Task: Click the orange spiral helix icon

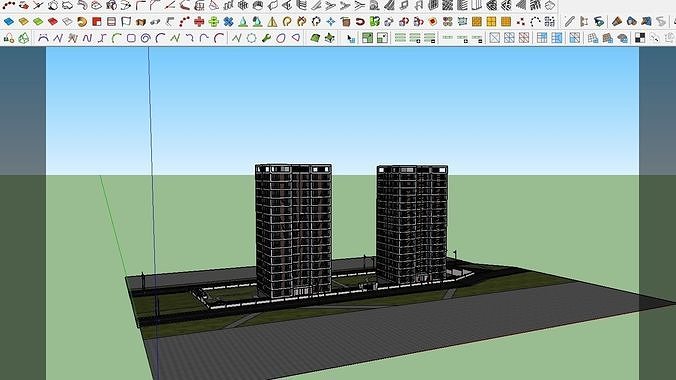Action: 82,22
